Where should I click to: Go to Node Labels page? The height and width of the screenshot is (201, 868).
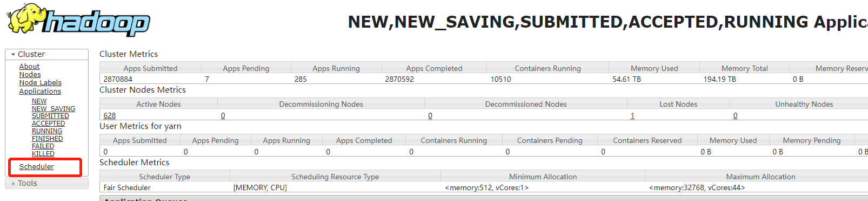click(41, 83)
